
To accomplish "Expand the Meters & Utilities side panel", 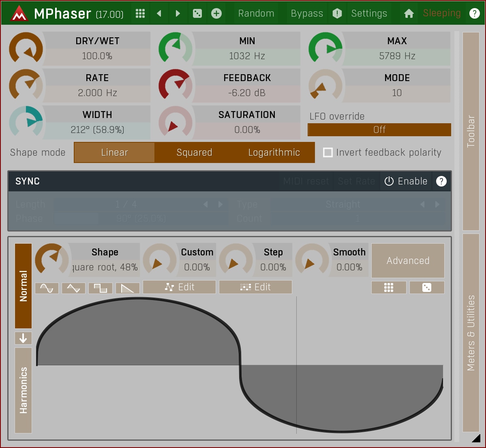I will [471, 332].
